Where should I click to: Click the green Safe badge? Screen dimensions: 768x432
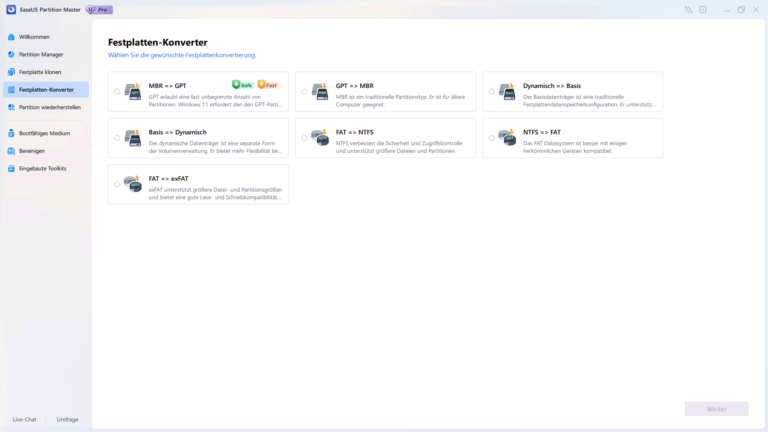tap(242, 85)
